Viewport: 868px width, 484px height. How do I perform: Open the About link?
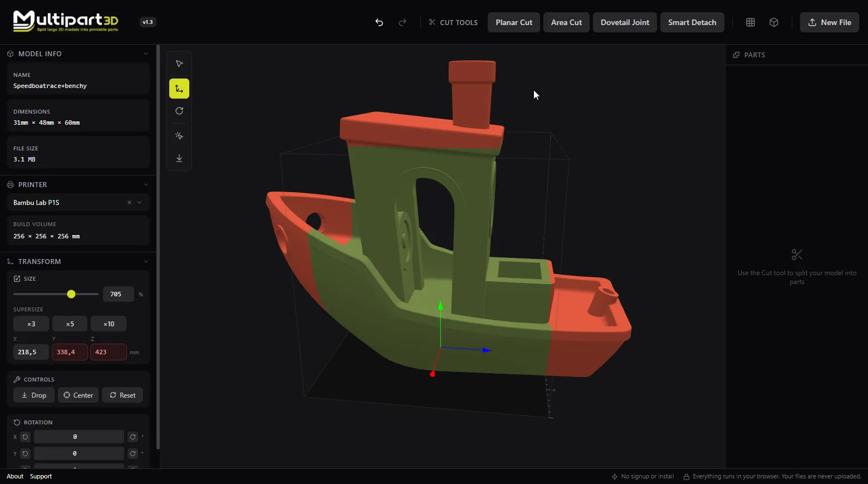(x=15, y=476)
